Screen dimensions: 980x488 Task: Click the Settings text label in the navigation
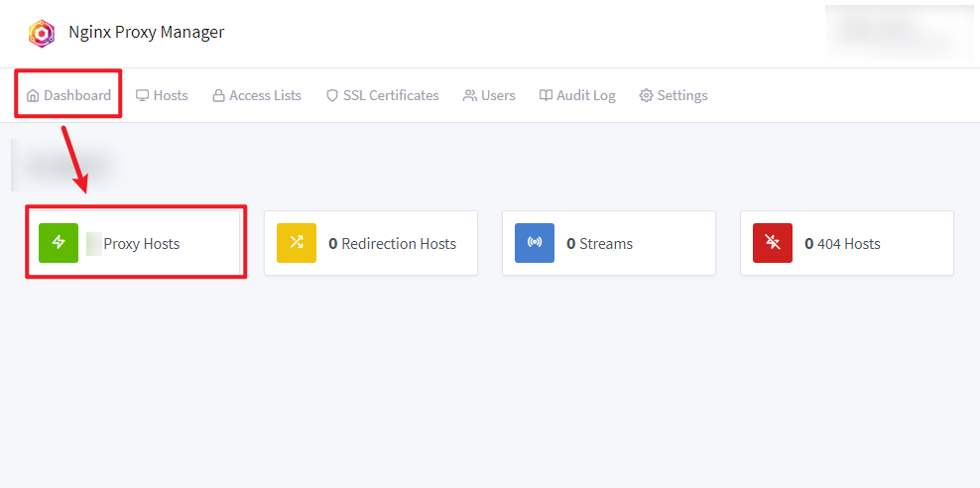tap(682, 96)
